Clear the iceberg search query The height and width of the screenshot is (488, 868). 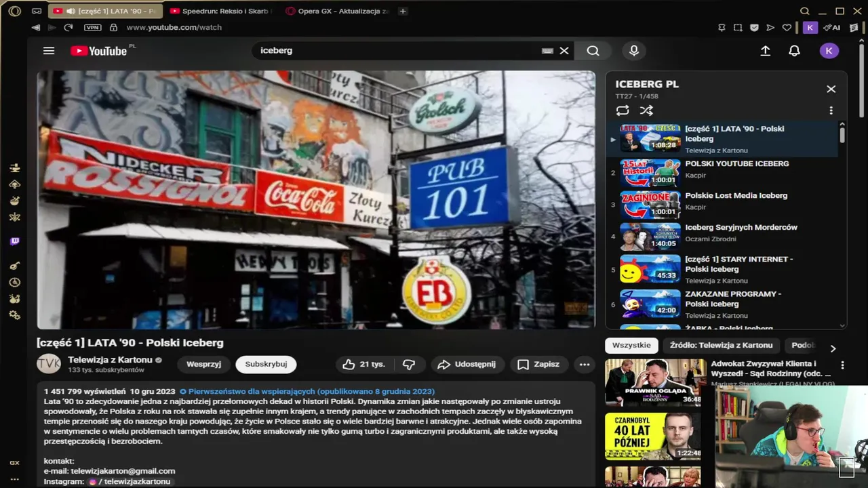point(564,51)
